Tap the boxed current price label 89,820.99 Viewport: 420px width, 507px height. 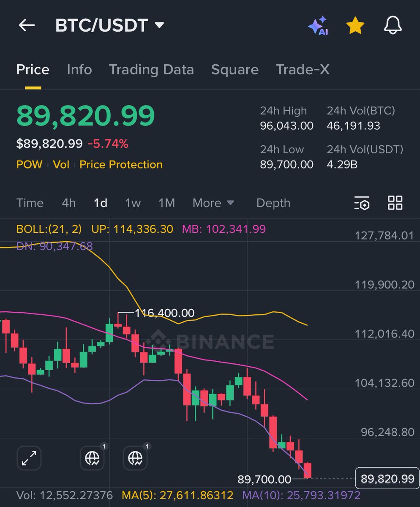pyautogui.click(x=387, y=479)
